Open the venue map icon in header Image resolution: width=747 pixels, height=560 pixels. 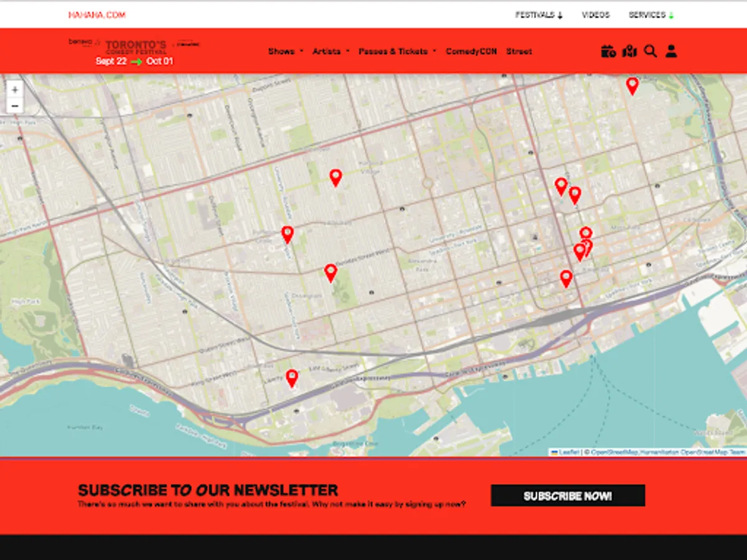pyautogui.click(x=629, y=51)
